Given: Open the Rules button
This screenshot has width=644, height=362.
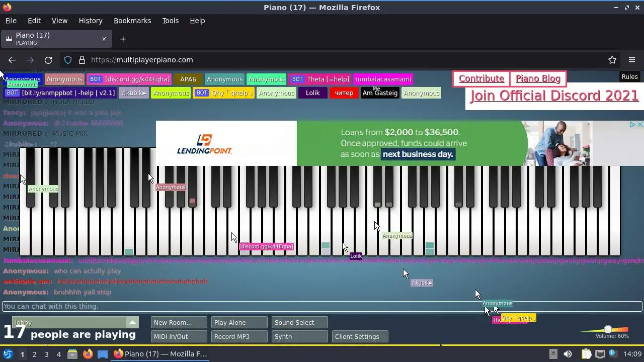Looking at the screenshot, I should 629,77.
